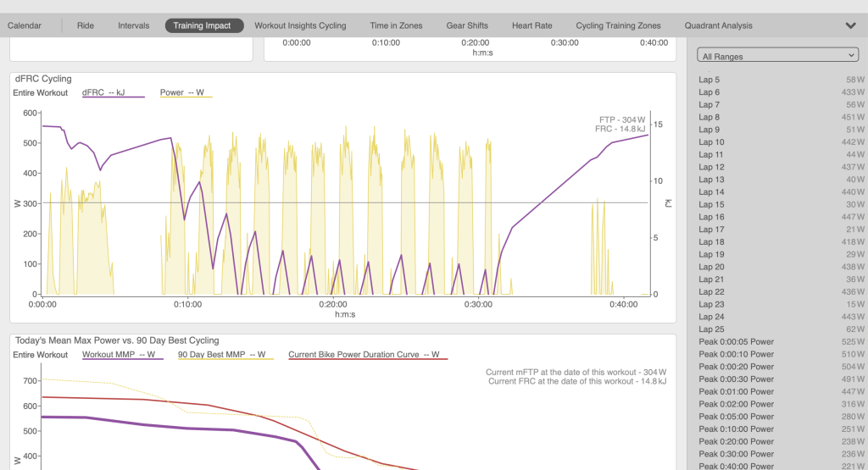This screenshot has width=868, height=470.
Task: Select Lap 12 range row
Action: (x=781, y=167)
